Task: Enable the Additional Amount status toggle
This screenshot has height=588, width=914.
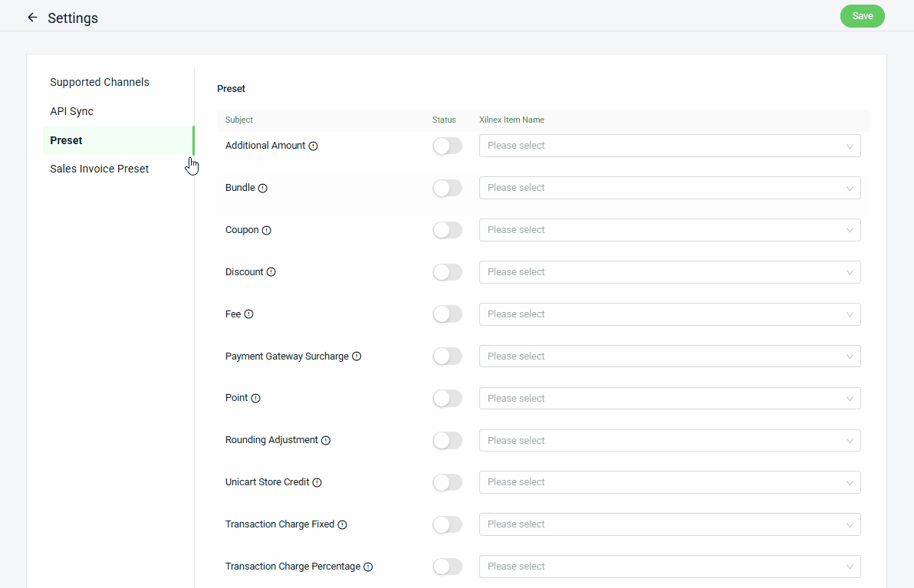Action: 447,146
